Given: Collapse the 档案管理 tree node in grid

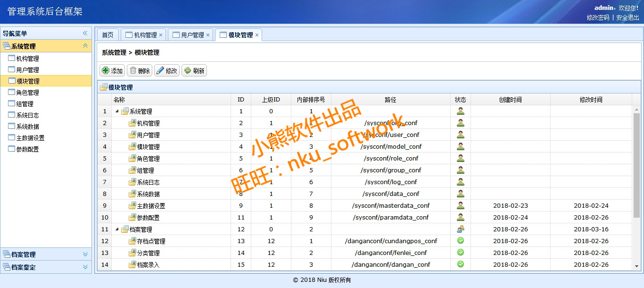Looking at the screenshot, I should 117,229.
